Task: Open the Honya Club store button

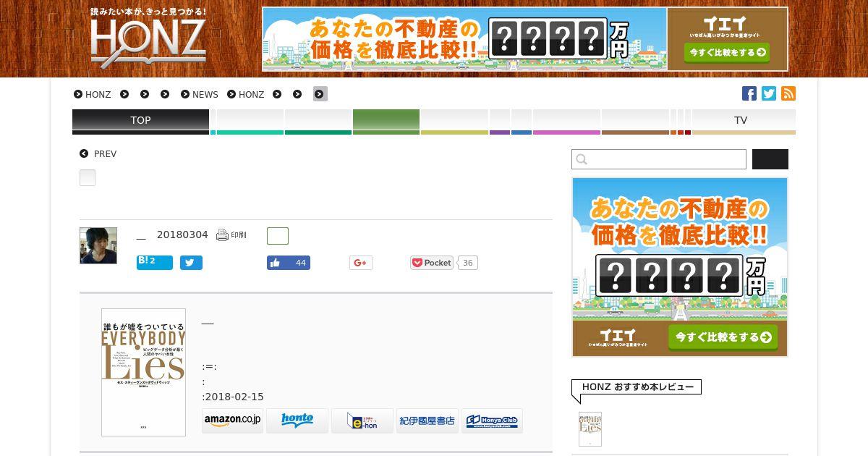Action: (492, 421)
